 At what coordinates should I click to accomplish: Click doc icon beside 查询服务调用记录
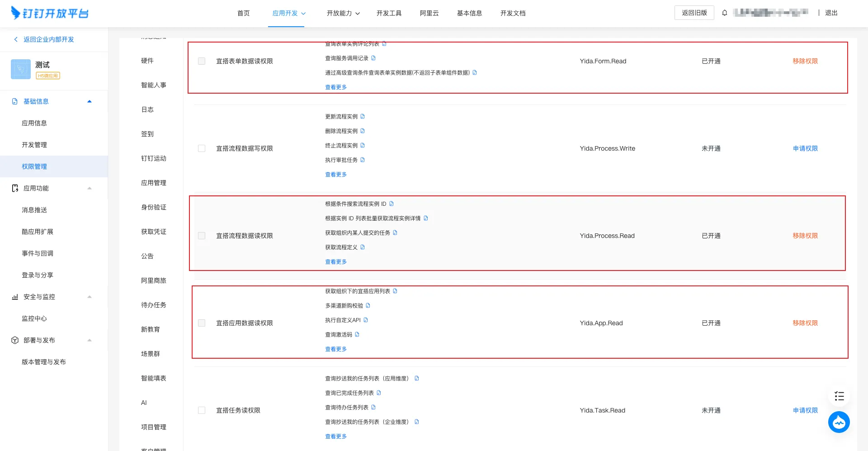373,58
